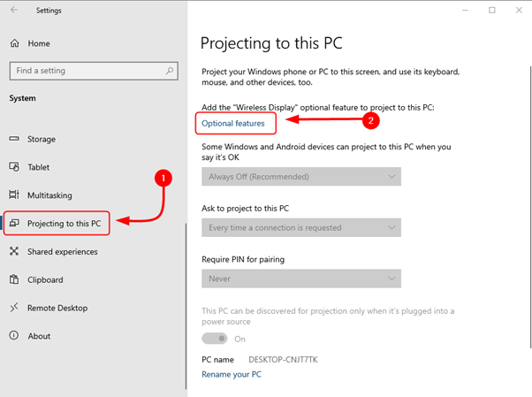
Task: Click the sidebar vertical scrollbar
Action: click(186, 301)
